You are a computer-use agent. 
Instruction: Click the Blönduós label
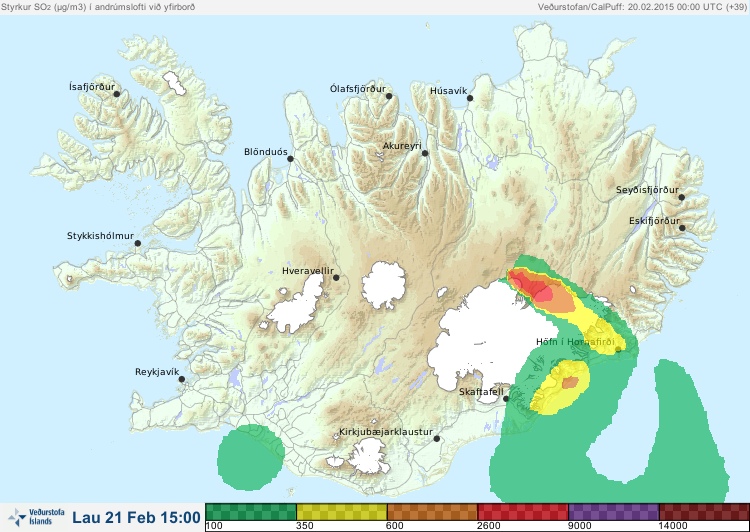click(x=266, y=152)
